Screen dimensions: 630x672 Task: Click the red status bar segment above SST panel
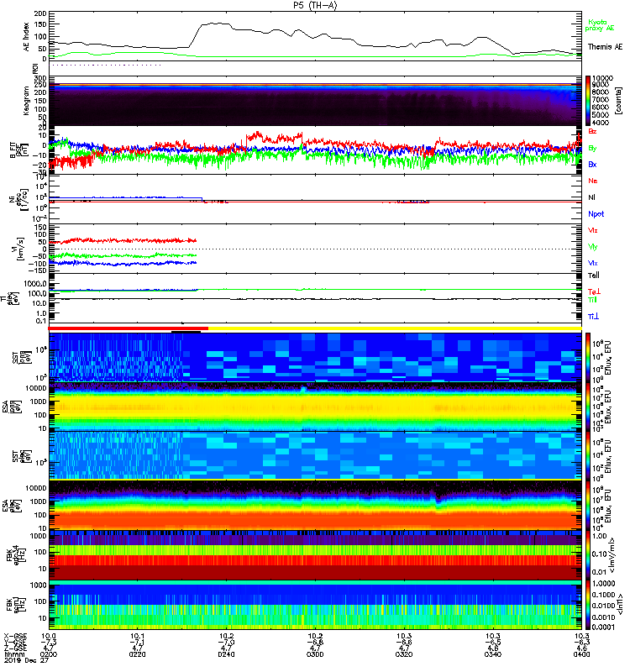click(129, 328)
